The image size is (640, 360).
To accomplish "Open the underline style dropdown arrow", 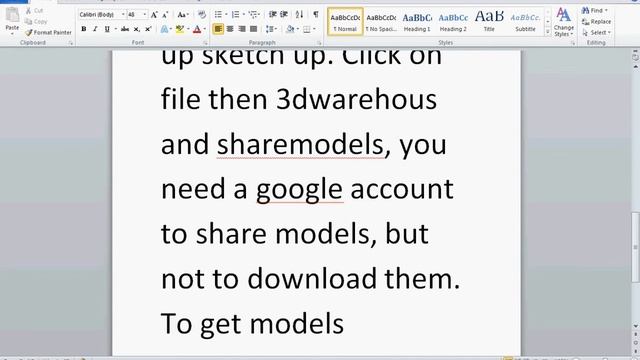I will (x=116, y=29).
